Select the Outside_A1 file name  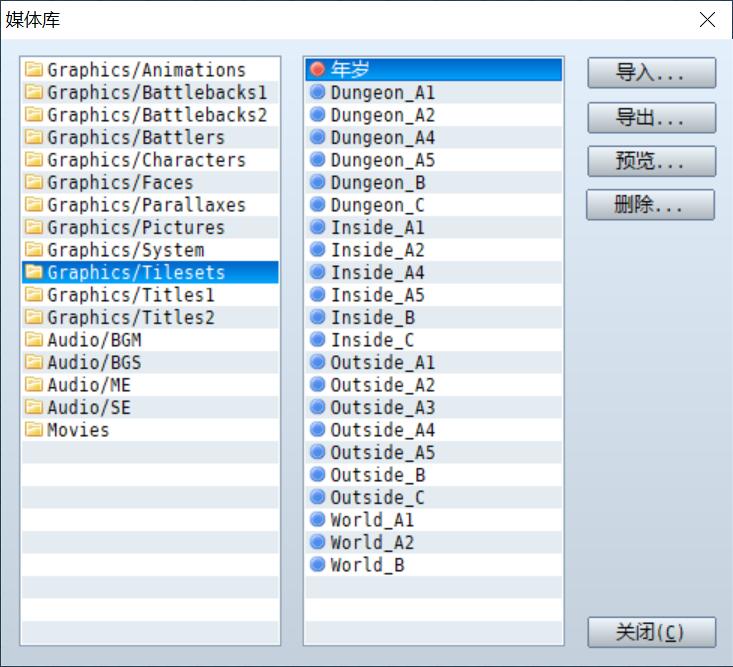point(383,362)
